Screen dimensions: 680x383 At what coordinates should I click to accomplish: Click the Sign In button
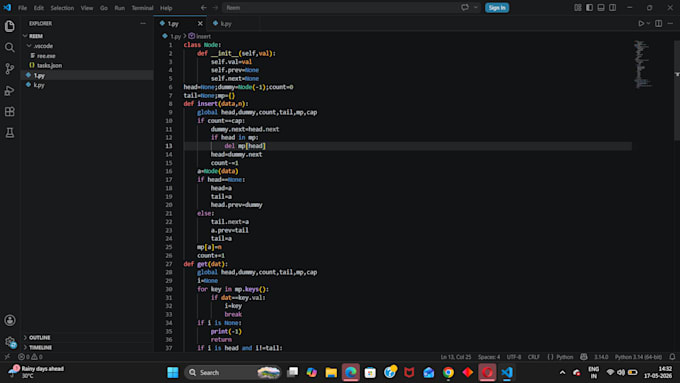pos(497,7)
